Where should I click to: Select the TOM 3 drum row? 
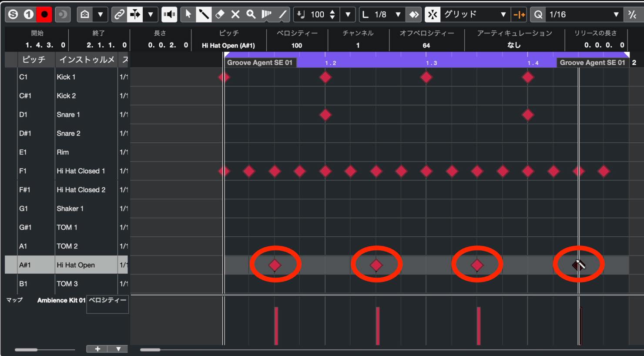(x=66, y=283)
